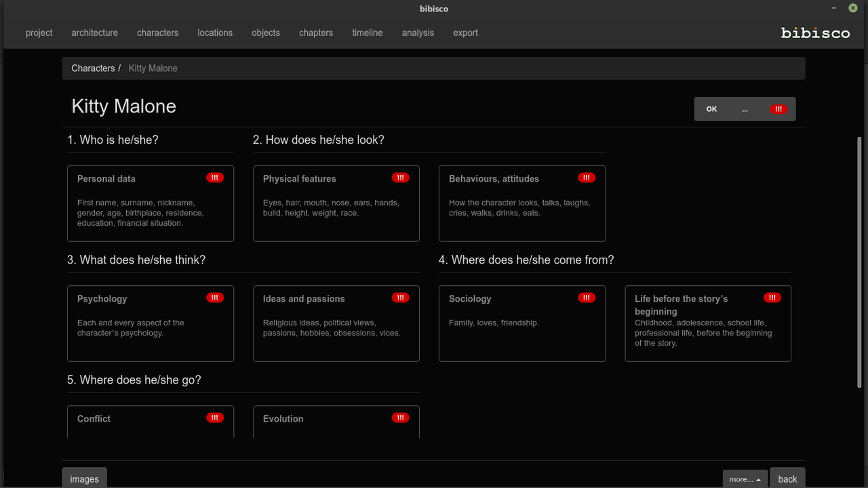The image size is (868, 488).
Task: Set character status to in-progress dots
Action: click(x=745, y=109)
